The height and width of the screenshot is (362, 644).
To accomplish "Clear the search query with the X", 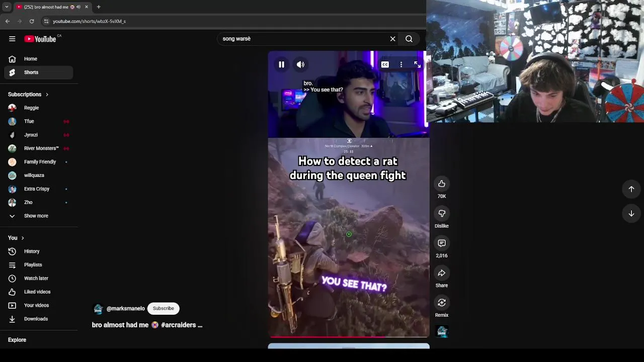I will (x=393, y=39).
